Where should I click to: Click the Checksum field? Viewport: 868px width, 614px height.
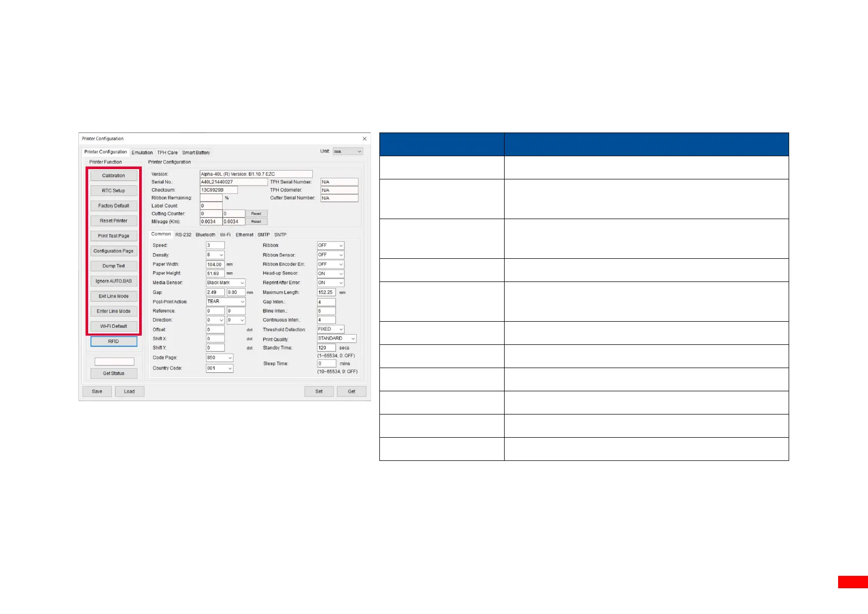tap(219, 190)
